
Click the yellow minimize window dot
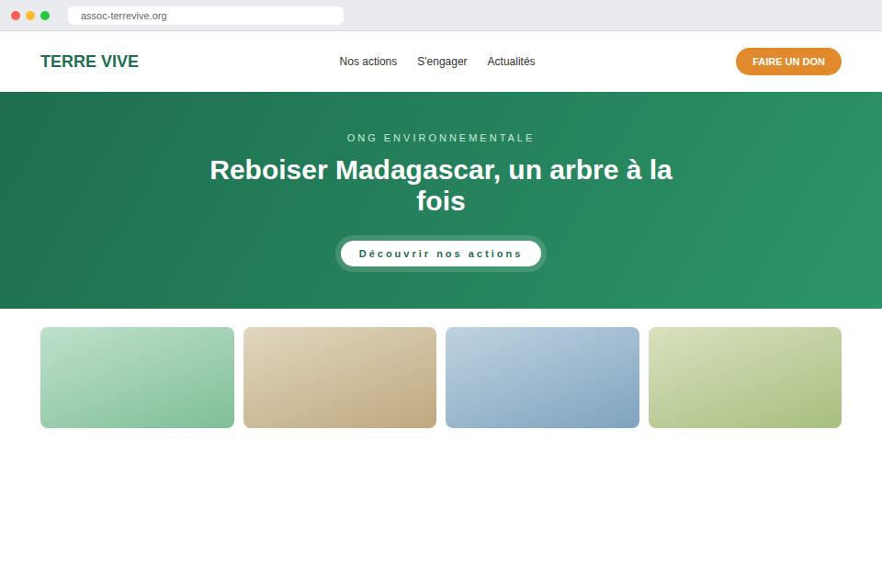(x=30, y=16)
